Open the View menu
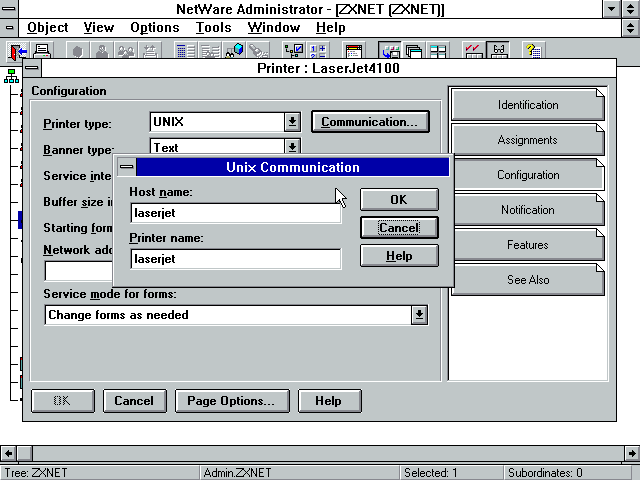 [99, 27]
